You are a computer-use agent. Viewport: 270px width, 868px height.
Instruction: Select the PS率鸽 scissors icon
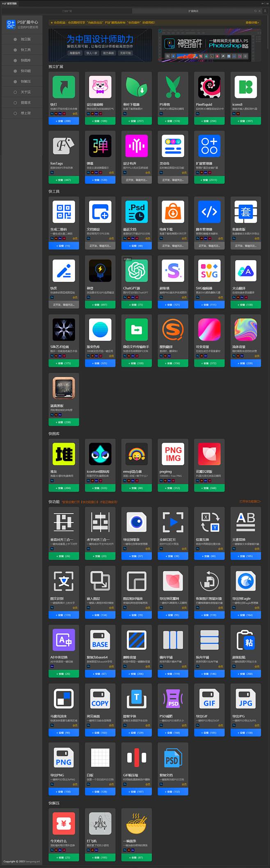(x=173, y=87)
